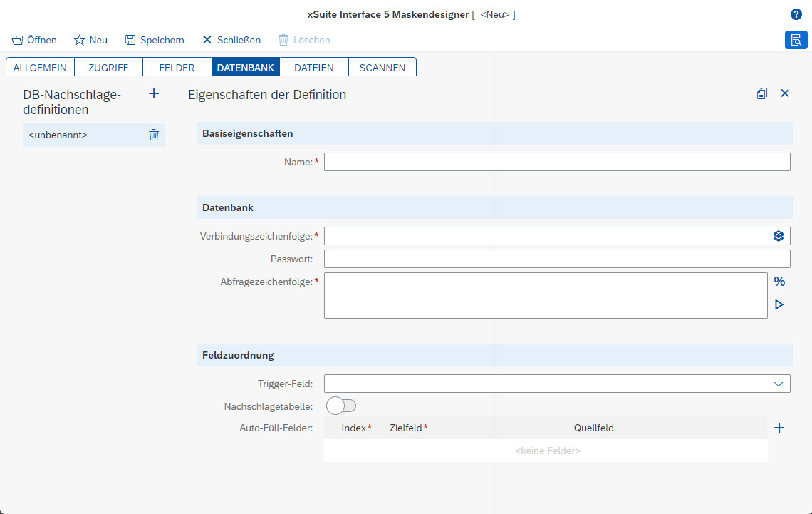Insert a placeholder via the percent icon

(779, 281)
